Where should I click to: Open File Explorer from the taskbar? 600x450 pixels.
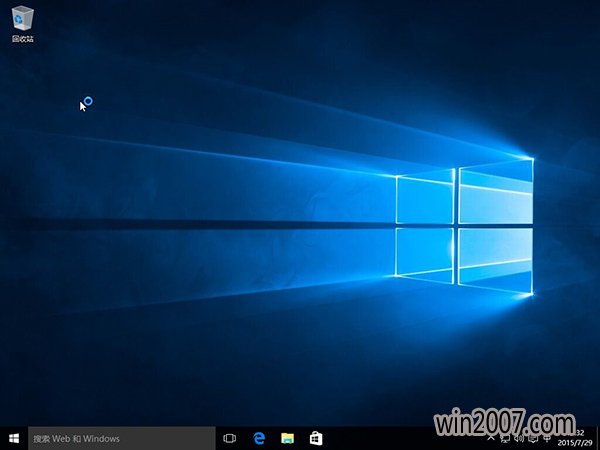(x=287, y=439)
